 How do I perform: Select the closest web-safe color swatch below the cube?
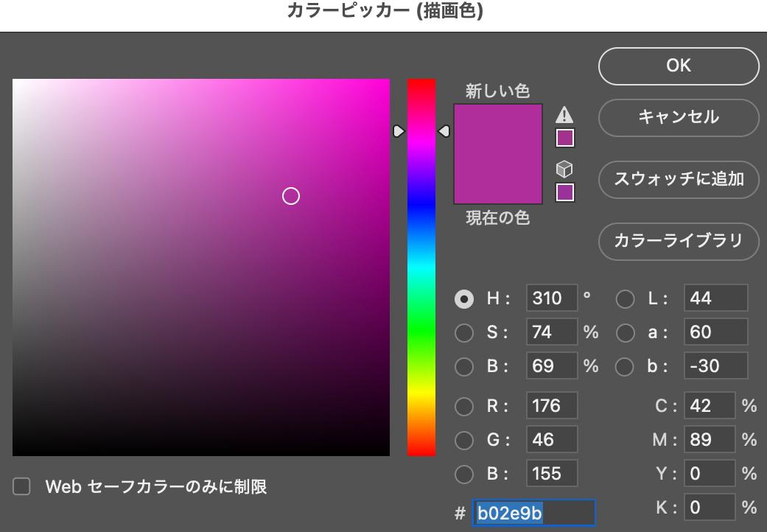[x=565, y=192]
